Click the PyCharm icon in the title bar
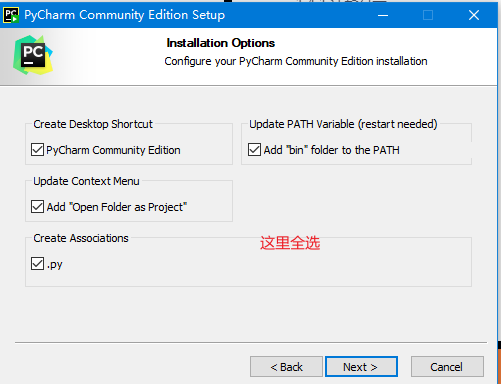Image resolution: width=501 pixels, height=384 pixels. click(x=11, y=15)
